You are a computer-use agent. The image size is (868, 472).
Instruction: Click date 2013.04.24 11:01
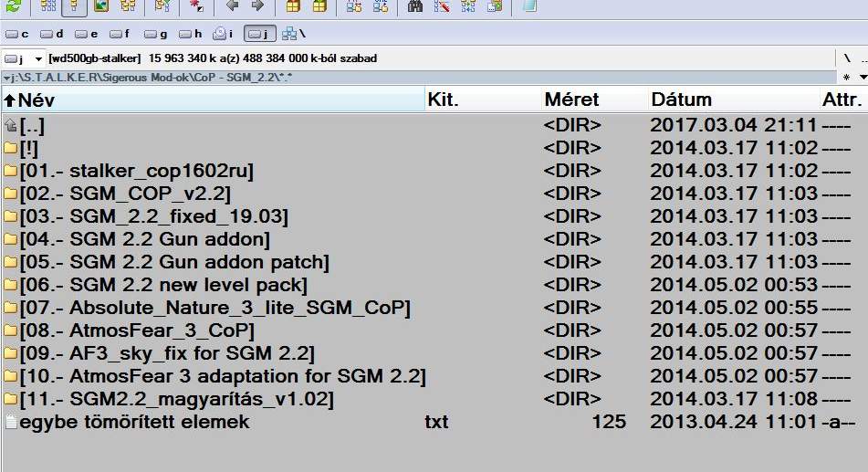[734, 422]
